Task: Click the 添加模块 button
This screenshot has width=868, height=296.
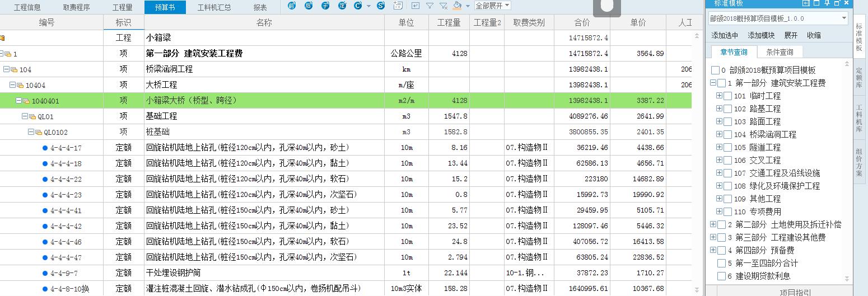Action: [761, 35]
